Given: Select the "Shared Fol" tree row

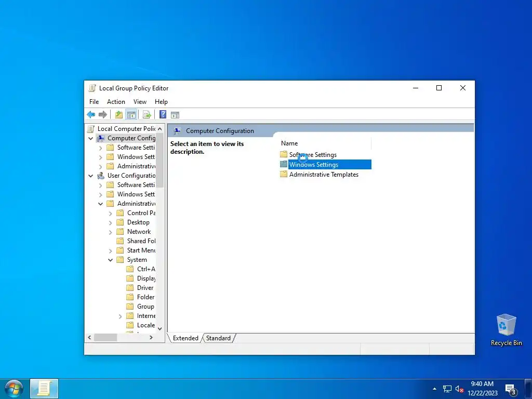Looking at the screenshot, I should [136, 241].
